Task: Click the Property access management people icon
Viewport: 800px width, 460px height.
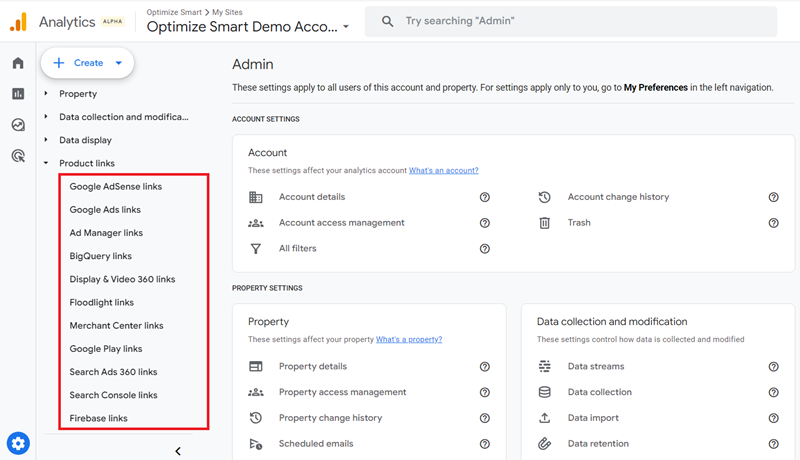Action: pyautogui.click(x=256, y=392)
